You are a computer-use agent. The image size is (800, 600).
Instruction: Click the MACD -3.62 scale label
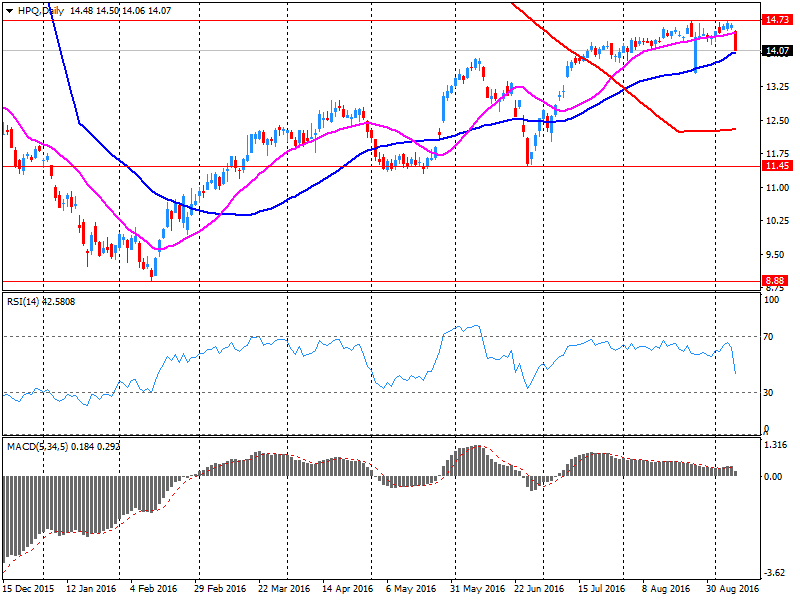[x=775, y=573]
